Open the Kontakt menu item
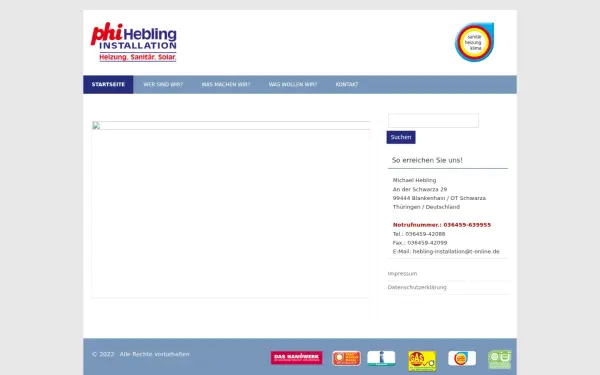The height and width of the screenshot is (375, 600). (x=347, y=85)
